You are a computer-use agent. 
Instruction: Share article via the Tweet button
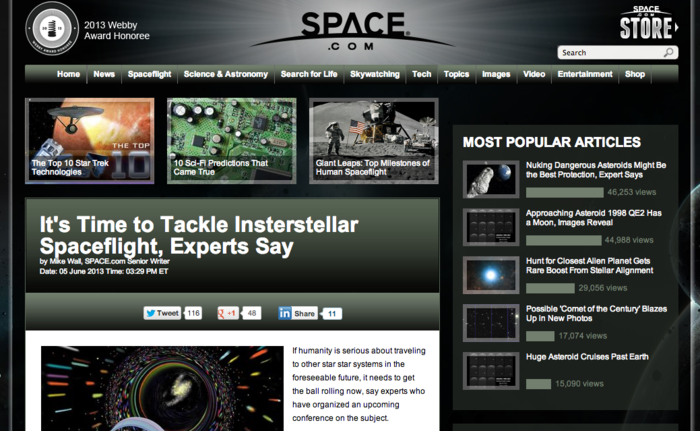click(162, 313)
